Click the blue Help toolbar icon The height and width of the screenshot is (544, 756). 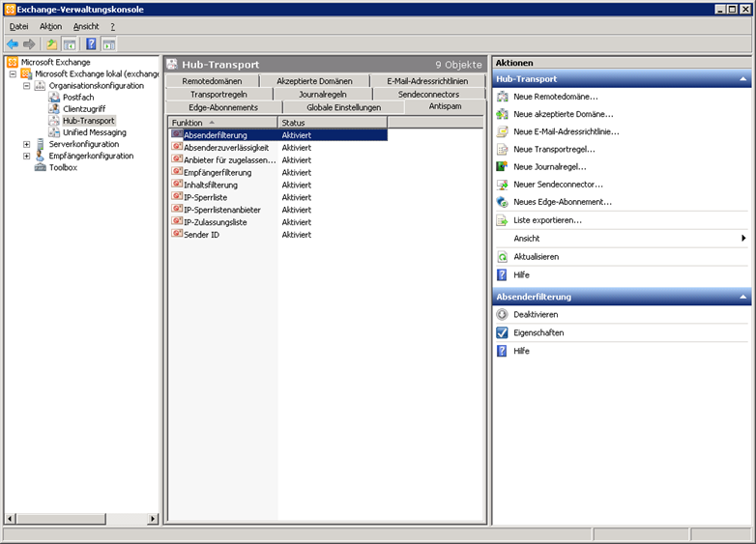91,44
